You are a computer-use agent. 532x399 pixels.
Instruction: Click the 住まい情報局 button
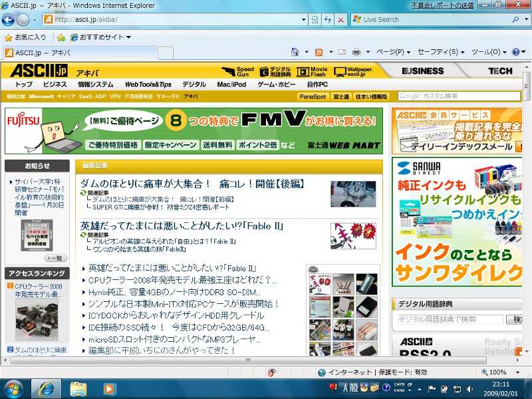[371, 96]
